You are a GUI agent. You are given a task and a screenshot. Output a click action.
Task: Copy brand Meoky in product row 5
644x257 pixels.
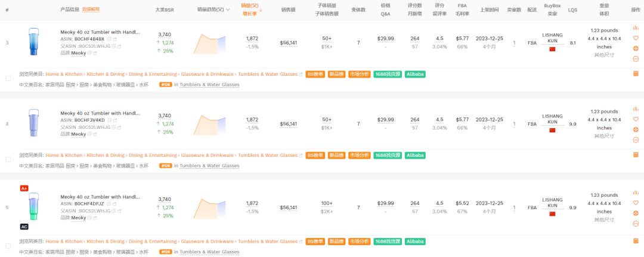click(x=90, y=218)
